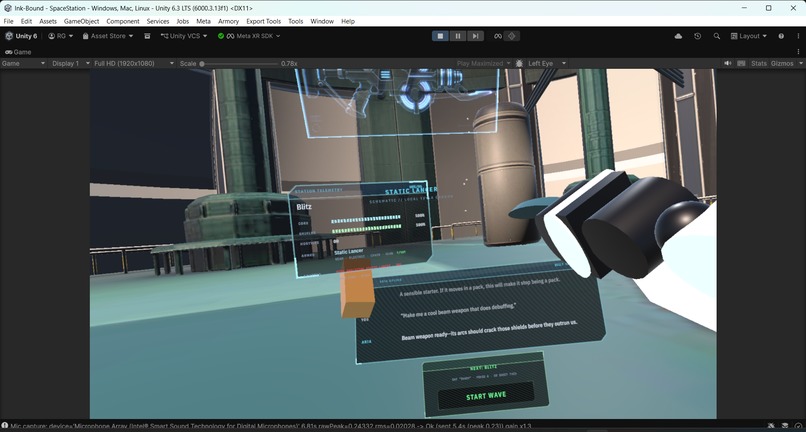Screen dimensions: 806x432
Task: Open the help question mark icon
Action: pyautogui.click(x=781, y=36)
